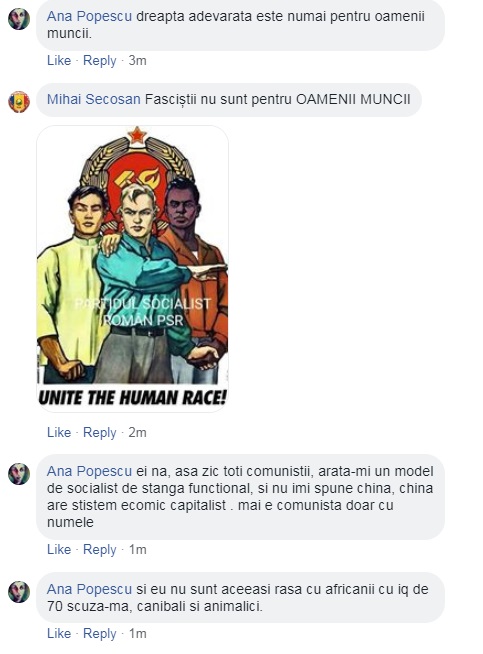Click Ana Popescu name in the 'ei na' comment
483x654 pixels.
click(89, 471)
